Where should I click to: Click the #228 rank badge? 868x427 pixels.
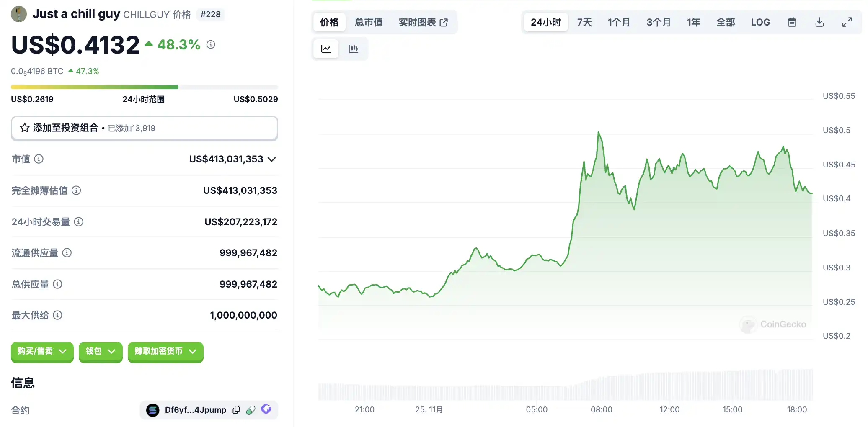pyautogui.click(x=210, y=14)
